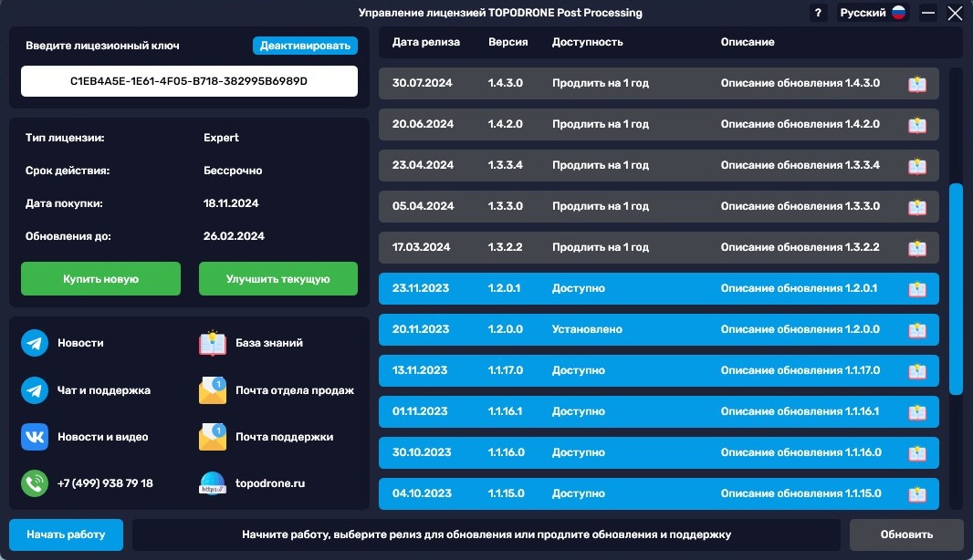973x560 pixels.
Task: Click the Купить новую button
Action: [x=100, y=279]
